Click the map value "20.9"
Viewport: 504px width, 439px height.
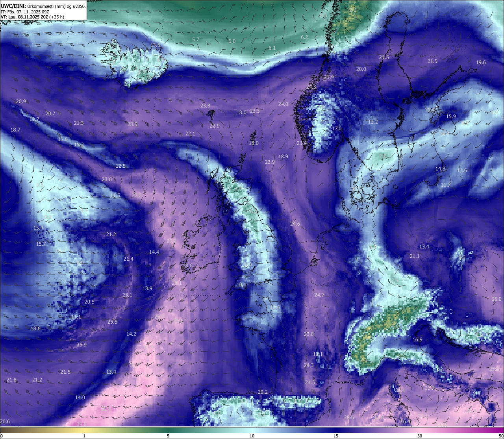pos(21,101)
